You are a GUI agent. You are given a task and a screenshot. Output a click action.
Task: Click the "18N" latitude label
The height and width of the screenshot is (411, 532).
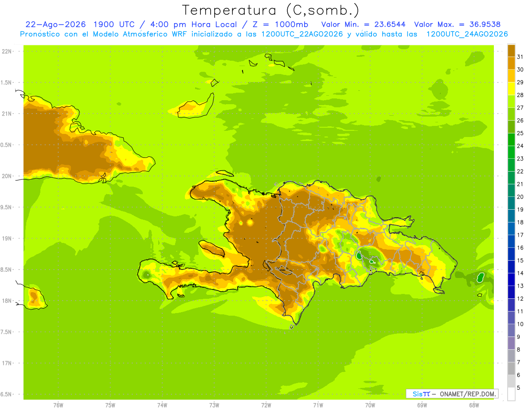7,301
